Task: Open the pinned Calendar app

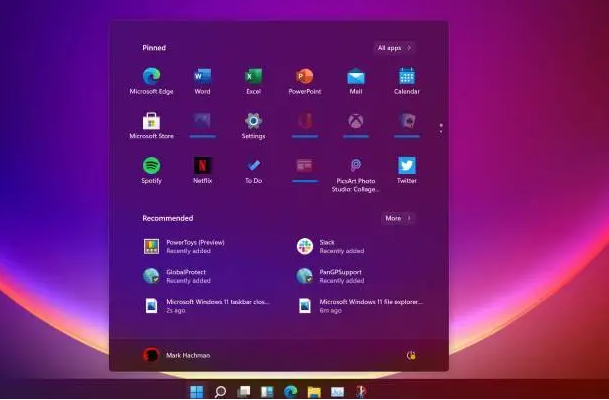Action: 407,81
